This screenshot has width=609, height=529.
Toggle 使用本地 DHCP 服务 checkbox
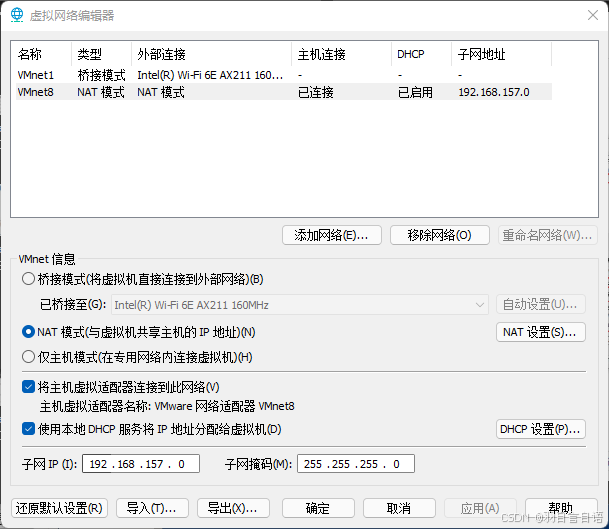point(28,429)
